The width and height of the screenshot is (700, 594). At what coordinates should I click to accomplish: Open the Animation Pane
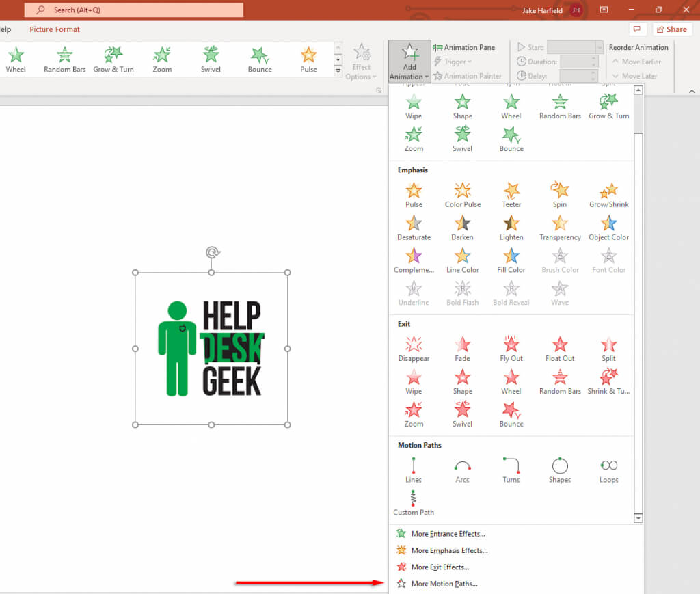(x=464, y=47)
